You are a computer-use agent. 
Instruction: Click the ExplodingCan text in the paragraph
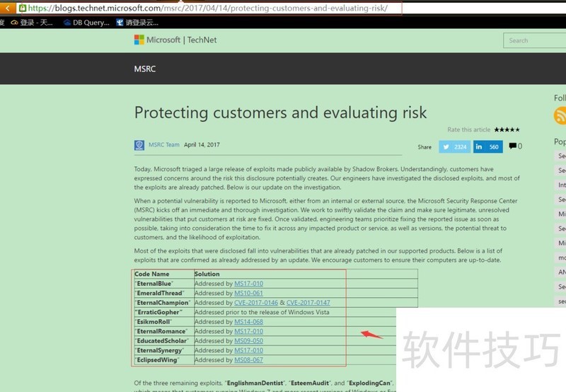point(369,383)
